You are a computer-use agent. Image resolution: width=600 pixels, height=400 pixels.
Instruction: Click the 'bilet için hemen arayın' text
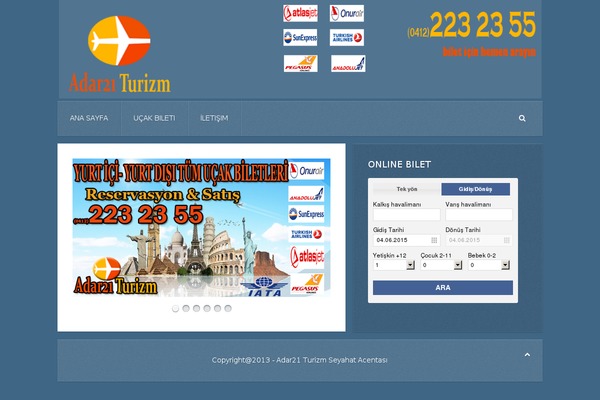[x=489, y=52]
